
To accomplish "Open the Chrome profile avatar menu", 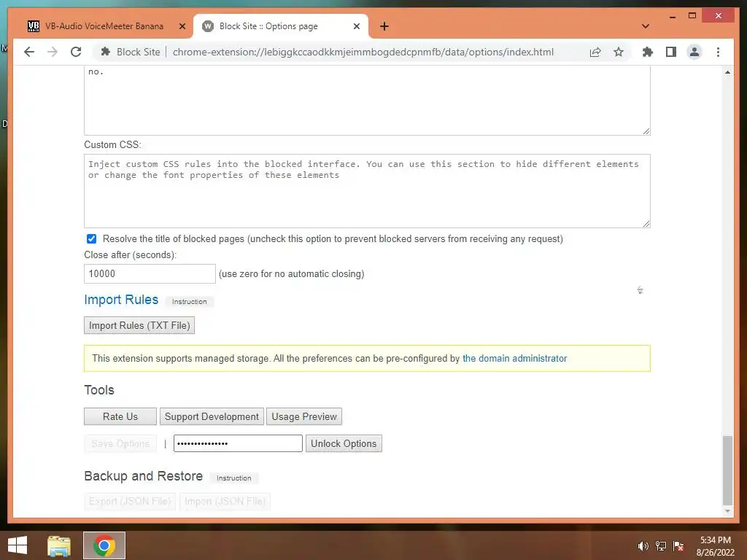I will [x=694, y=52].
